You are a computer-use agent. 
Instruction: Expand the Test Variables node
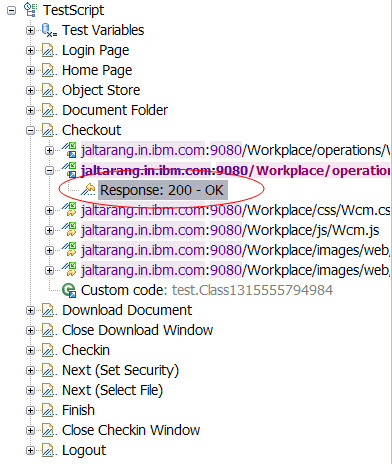tap(30, 30)
